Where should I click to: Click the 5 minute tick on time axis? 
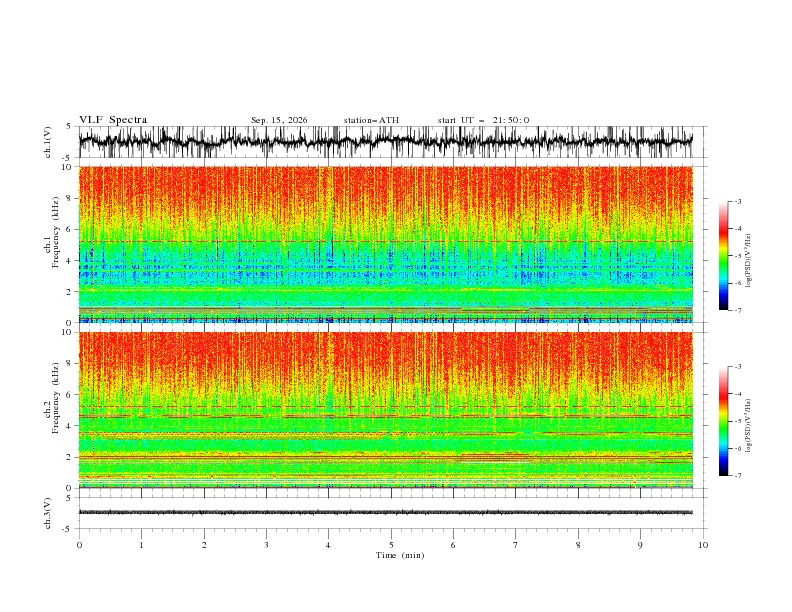point(391,545)
